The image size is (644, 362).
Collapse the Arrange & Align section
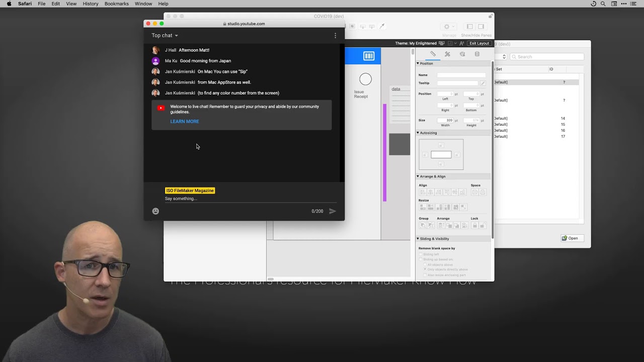[418, 176]
